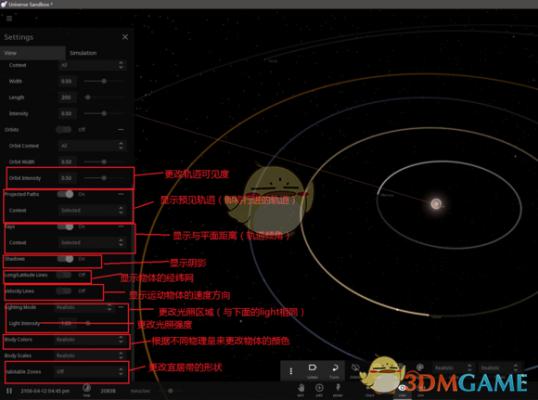Click the power tool icon beside the target

click(x=338, y=388)
